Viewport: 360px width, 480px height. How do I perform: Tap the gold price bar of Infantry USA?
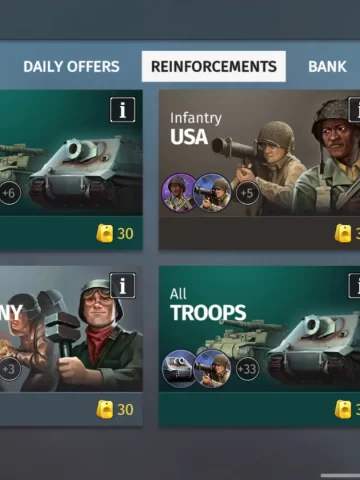click(x=259, y=233)
